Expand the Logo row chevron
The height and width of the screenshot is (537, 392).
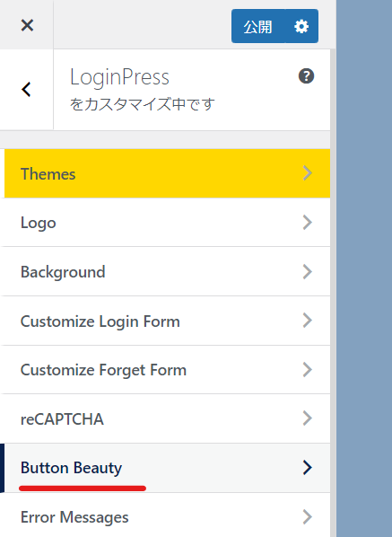[x=308, y=223]
